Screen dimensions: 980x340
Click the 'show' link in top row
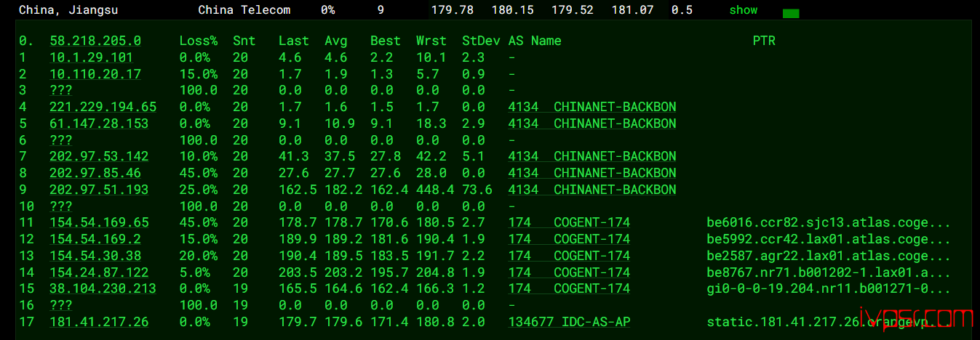pos(743,10)
